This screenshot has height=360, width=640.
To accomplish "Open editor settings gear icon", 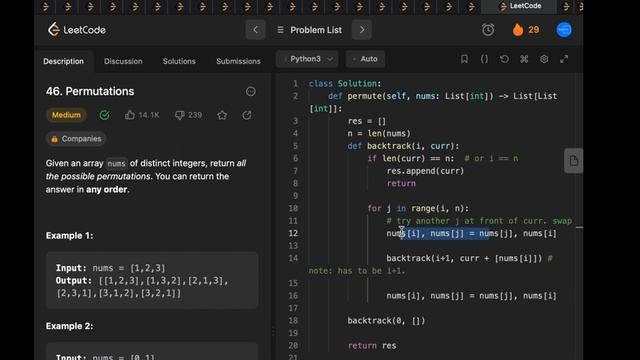I will (x=544, y=59).
